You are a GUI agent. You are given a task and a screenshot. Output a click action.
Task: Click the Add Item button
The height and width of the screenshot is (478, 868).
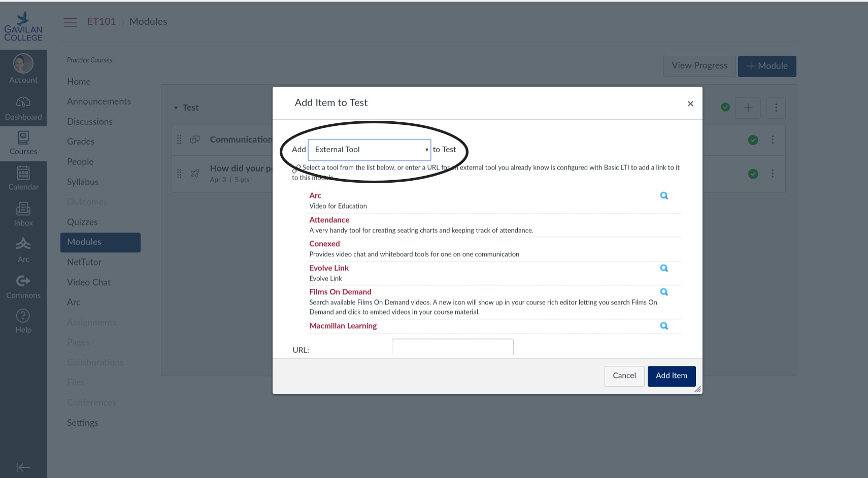(671, 376)
